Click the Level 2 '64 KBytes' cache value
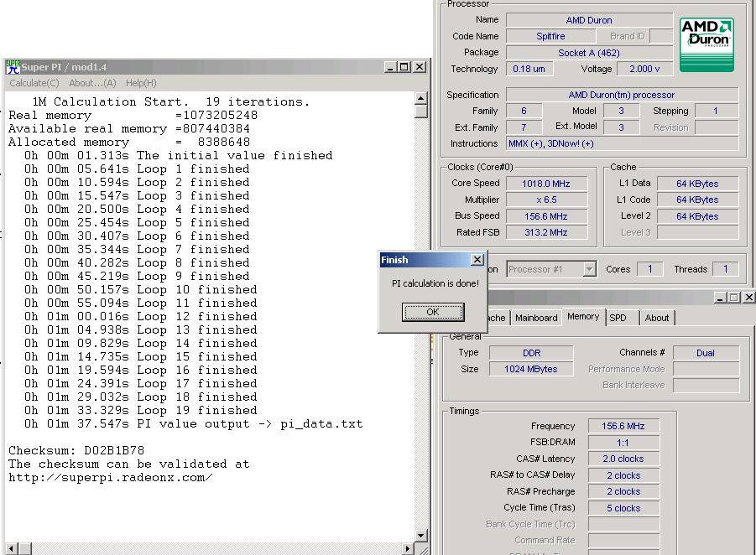The width and height of the screenshot is (756, 555). [x=697, y=216]
